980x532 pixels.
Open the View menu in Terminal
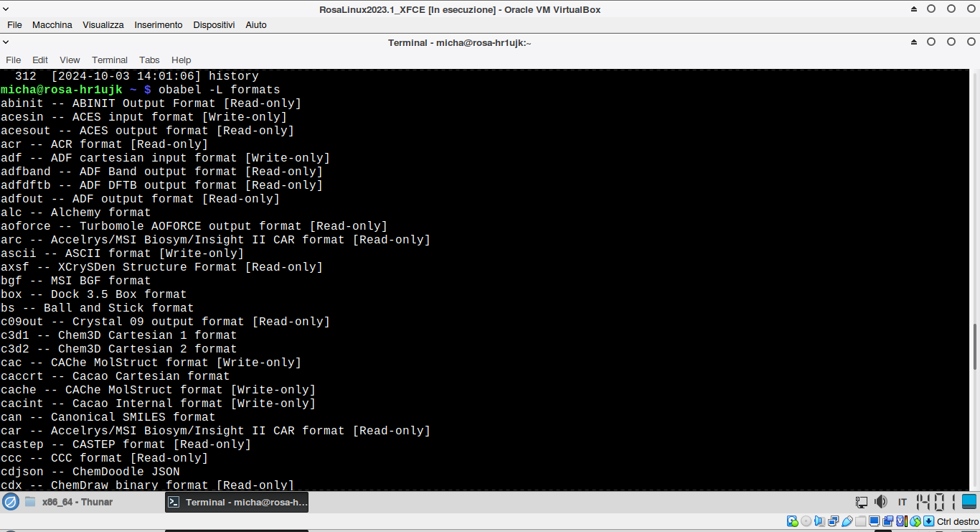point(70,60)
